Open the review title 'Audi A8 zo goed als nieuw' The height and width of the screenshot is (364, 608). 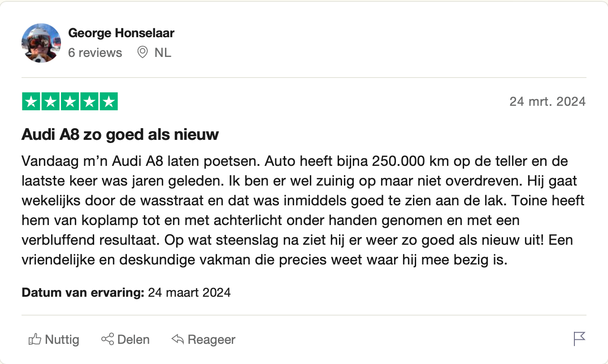[120, 134]
